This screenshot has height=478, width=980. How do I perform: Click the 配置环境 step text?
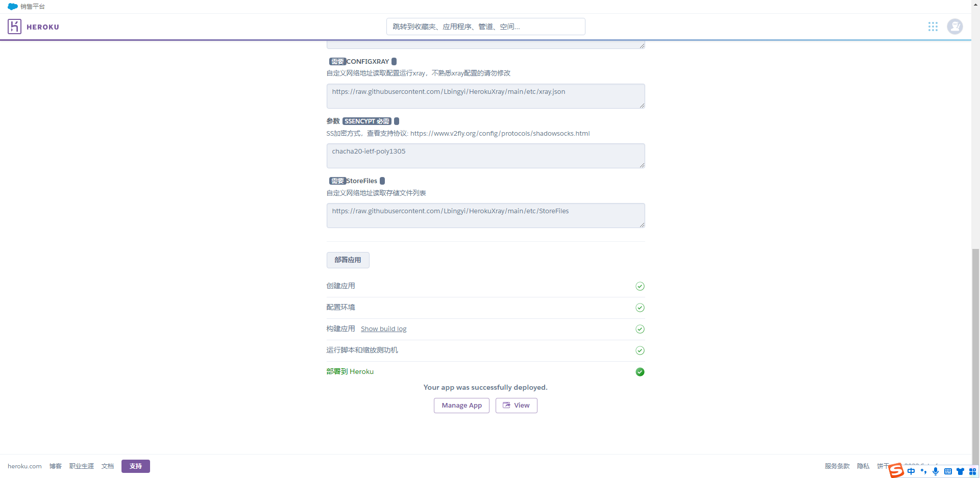coord(340,308)
